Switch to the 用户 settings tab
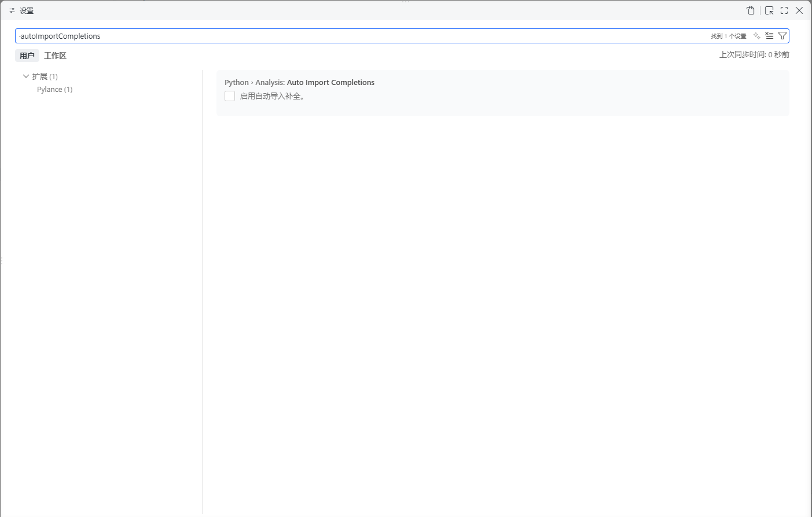 click(27, 56)
